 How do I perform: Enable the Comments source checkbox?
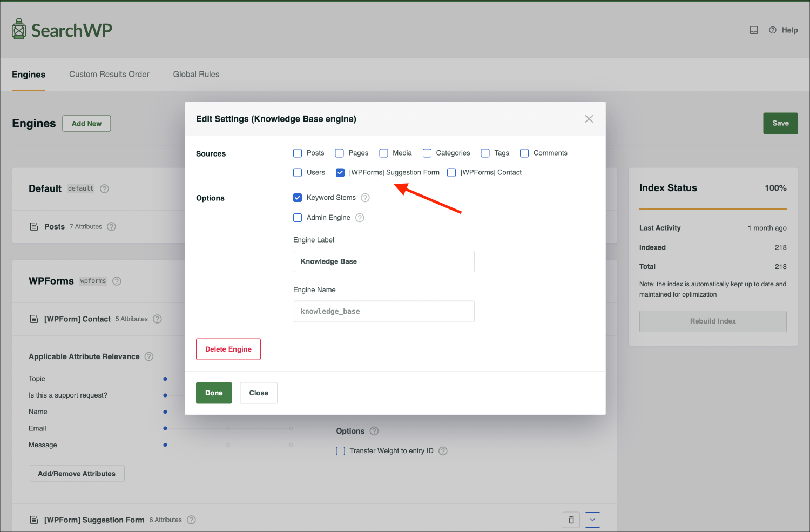click(524, 153)
